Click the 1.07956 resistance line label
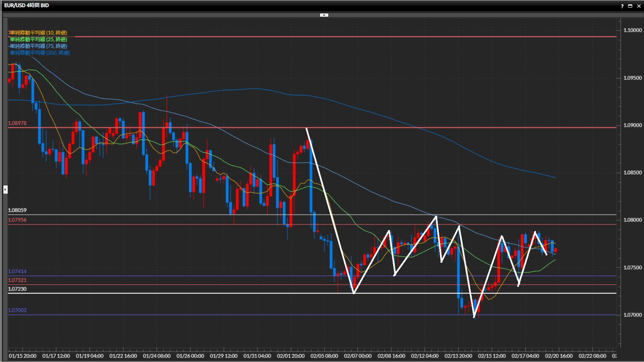 tap(17, 220)
